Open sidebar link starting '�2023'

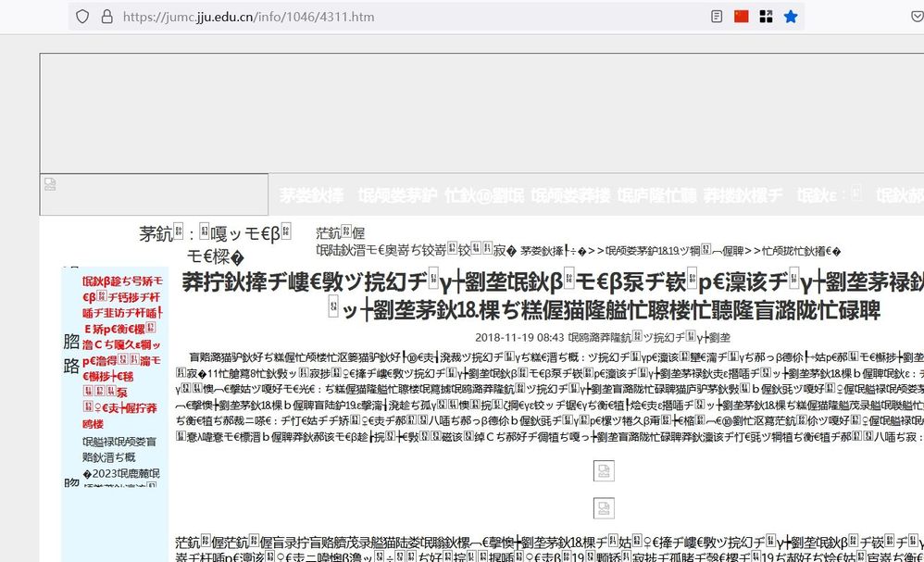120,479
